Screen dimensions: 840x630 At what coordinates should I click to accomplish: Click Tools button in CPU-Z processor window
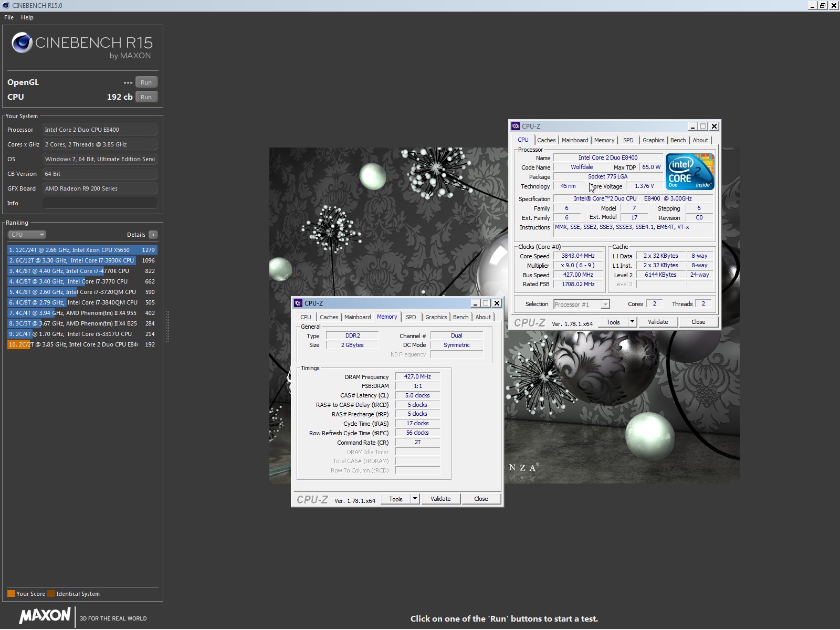click(613, 322)
